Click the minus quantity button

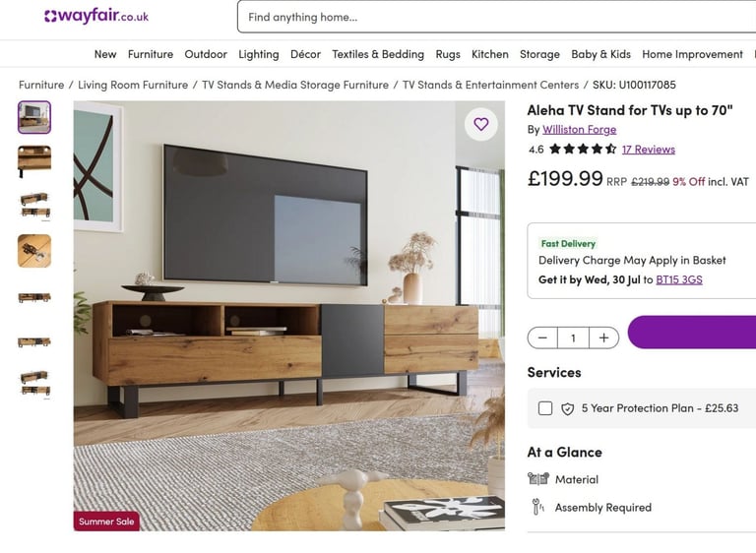[x=542, y=338]
